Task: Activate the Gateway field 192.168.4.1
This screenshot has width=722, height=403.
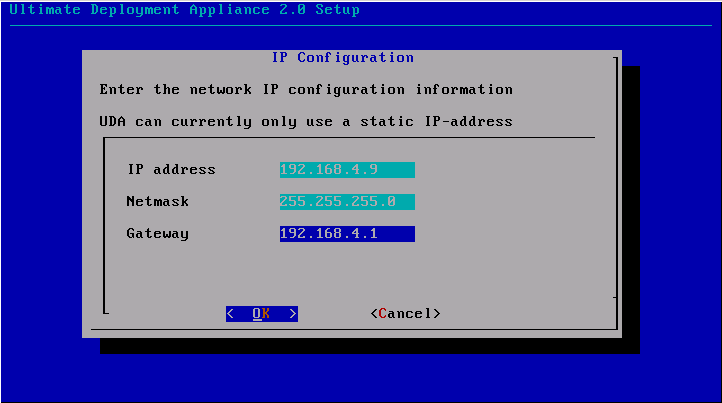Action: (x=347, y=234)
